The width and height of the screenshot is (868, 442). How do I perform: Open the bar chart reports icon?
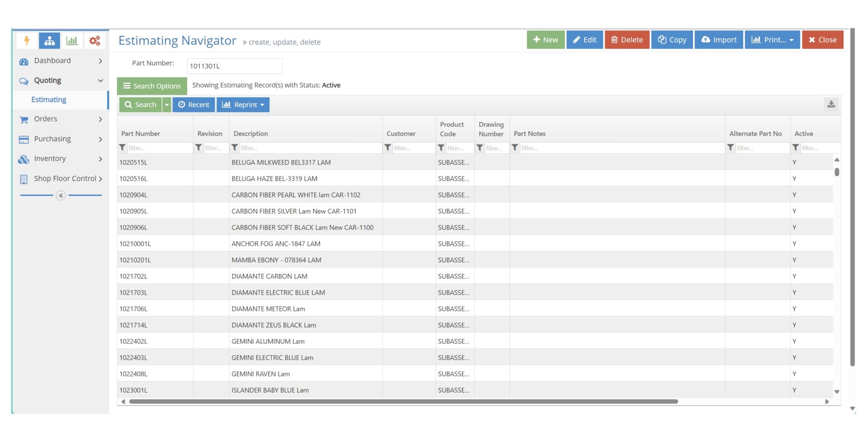click(72, 41)
